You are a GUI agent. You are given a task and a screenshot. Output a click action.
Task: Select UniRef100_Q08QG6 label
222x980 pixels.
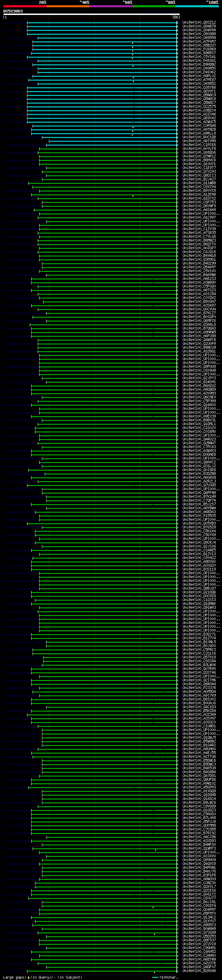(199, 152)
